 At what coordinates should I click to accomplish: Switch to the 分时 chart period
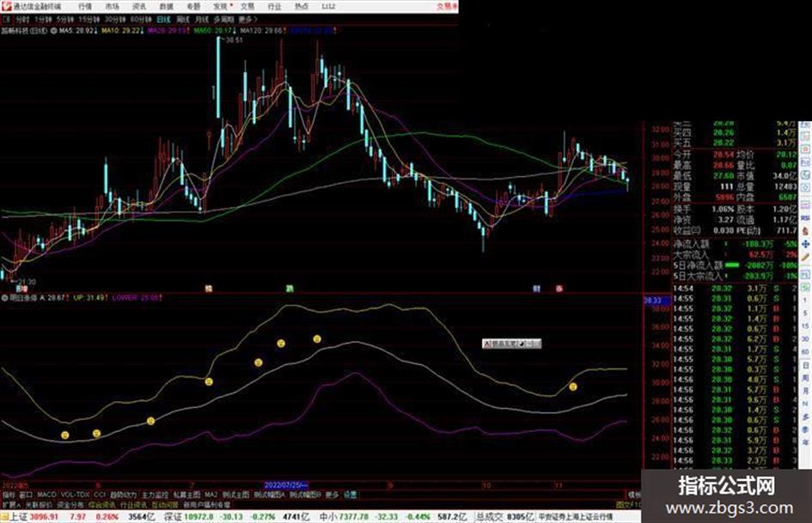(x=21, y=19)
